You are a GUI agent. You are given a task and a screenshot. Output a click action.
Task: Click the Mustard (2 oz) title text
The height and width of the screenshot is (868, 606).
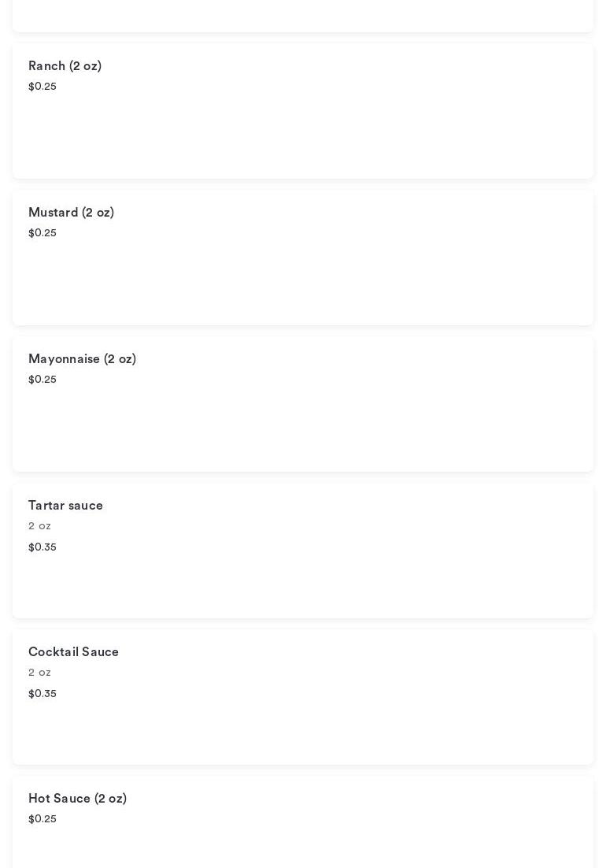[71, 213]
